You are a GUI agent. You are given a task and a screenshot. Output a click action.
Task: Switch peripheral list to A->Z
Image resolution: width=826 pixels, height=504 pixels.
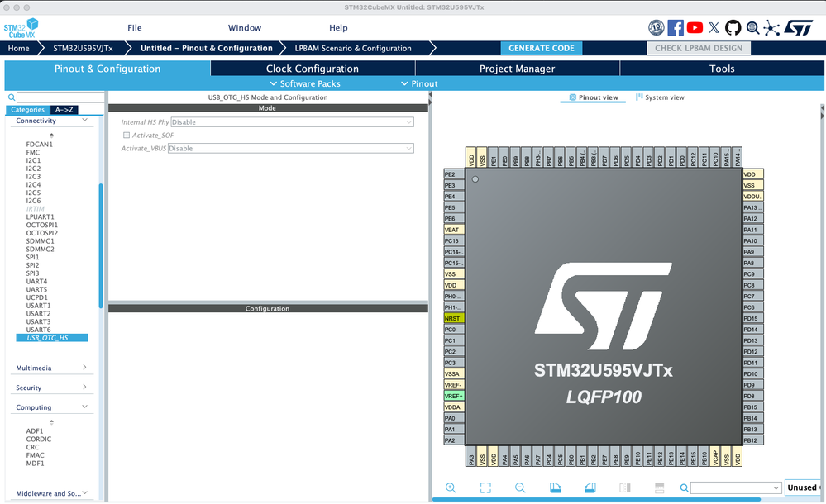pos(64,110)
